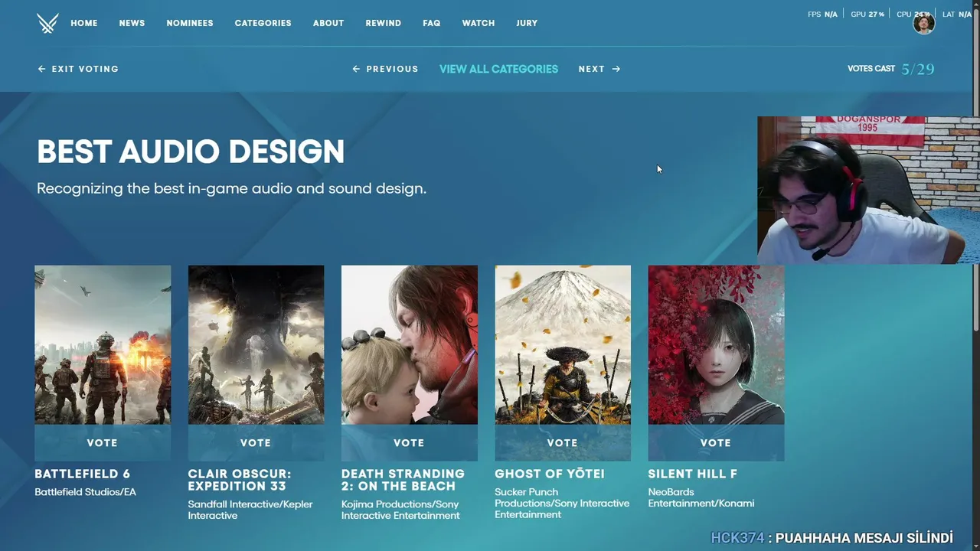Click the HCK374 chat message overlay

(832, 538)
